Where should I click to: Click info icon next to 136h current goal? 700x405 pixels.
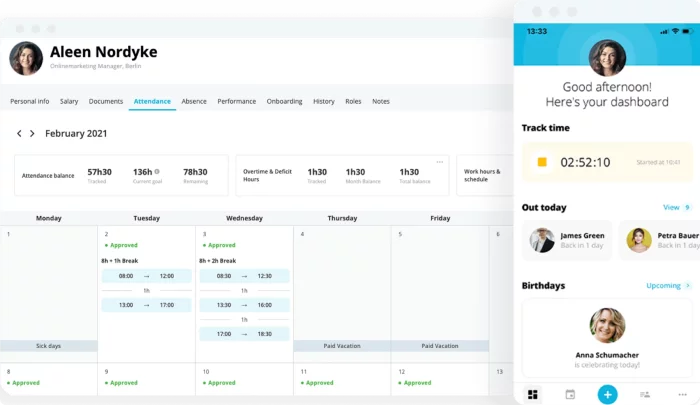pyautogui.click(x=157, y=171)
